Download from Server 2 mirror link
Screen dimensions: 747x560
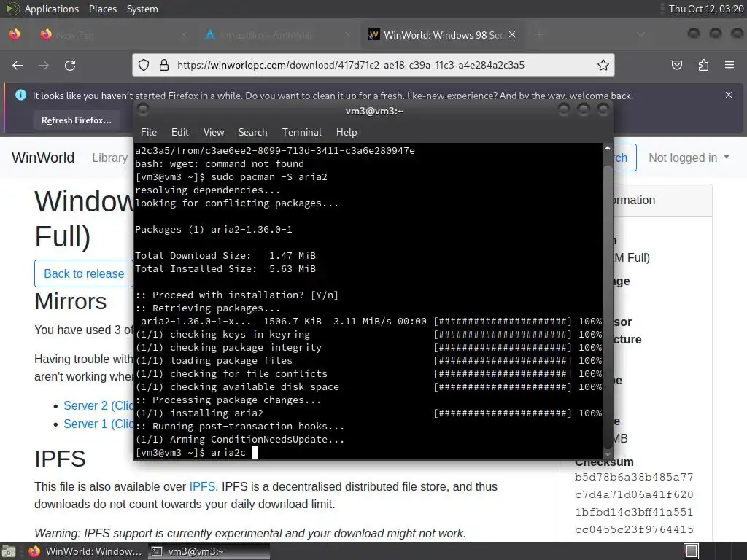click(x=98, y=405)
